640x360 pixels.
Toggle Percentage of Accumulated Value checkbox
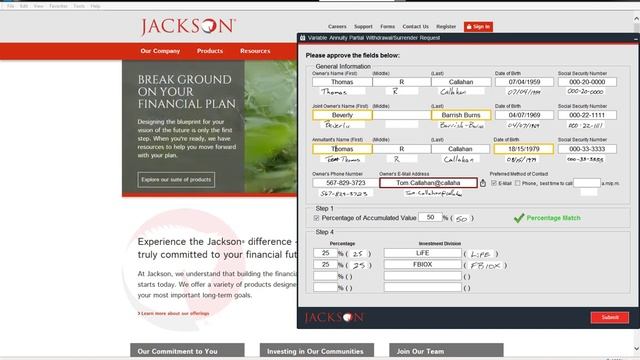pos(316,218)
